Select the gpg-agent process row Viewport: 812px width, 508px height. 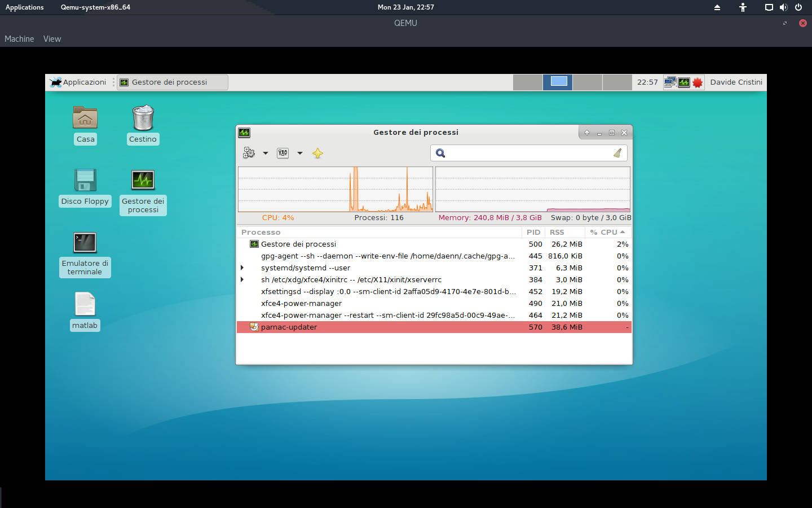(434, 256)
